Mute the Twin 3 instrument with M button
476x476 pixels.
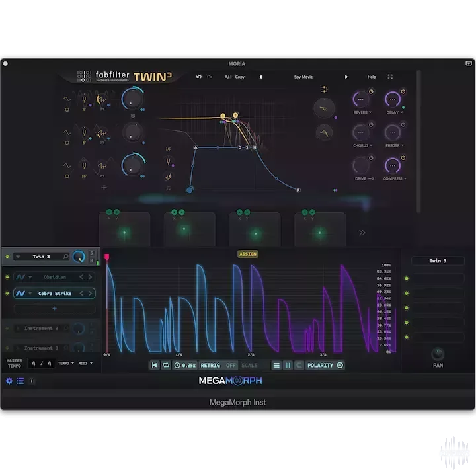tap(91, 260)
